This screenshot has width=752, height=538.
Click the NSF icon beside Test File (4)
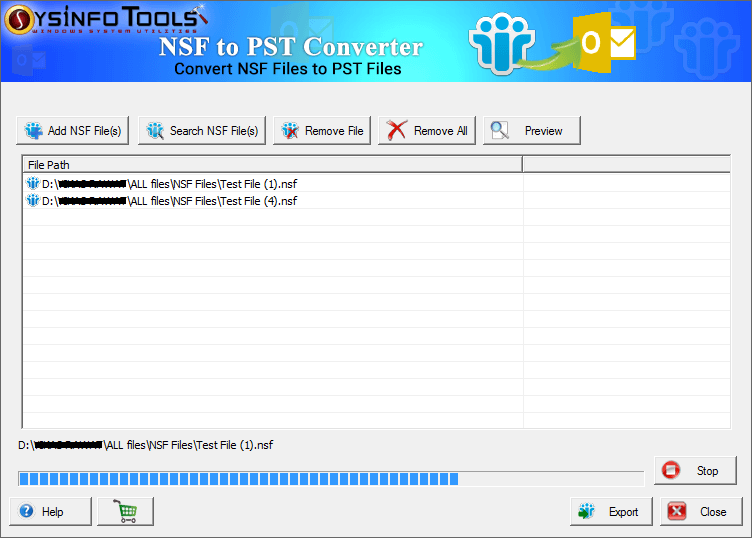click(x=33, y=200)
